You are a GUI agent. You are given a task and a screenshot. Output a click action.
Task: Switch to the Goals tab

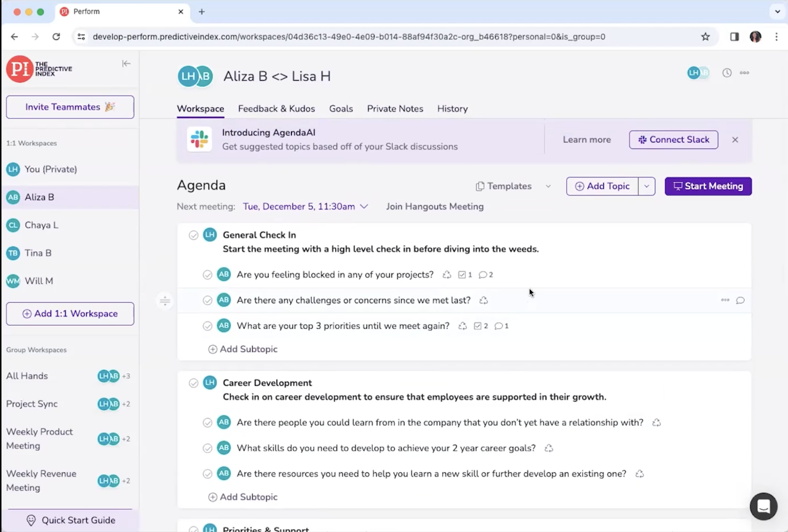click(x=341, y=109)
